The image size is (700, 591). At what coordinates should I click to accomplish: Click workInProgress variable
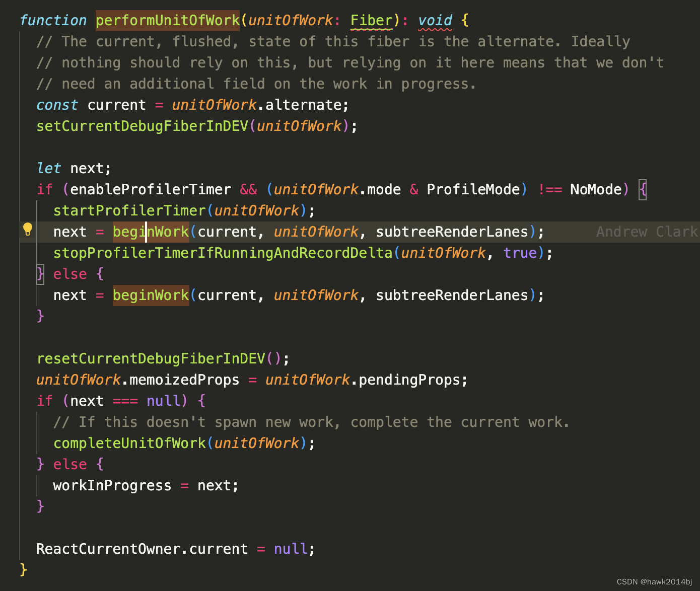pos(112,485)
